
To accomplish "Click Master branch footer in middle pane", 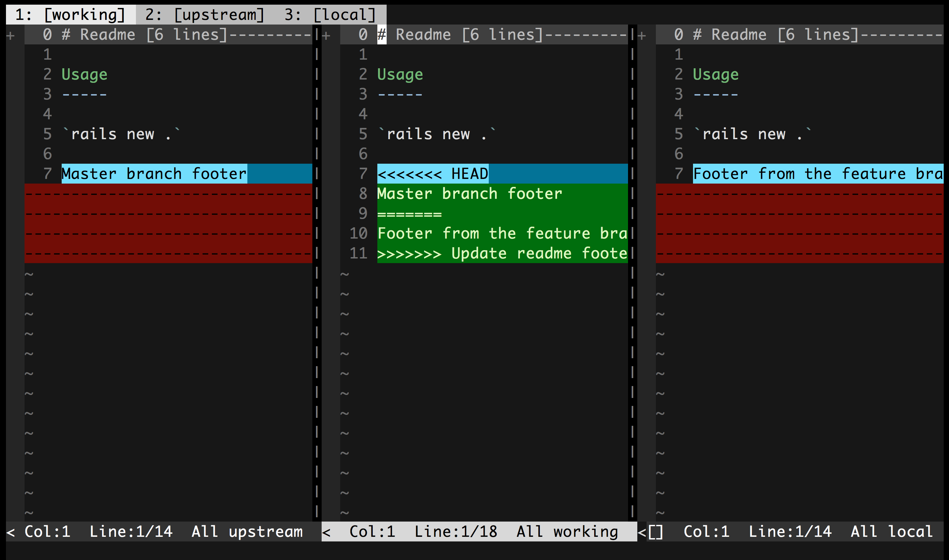I will [470, 194].
